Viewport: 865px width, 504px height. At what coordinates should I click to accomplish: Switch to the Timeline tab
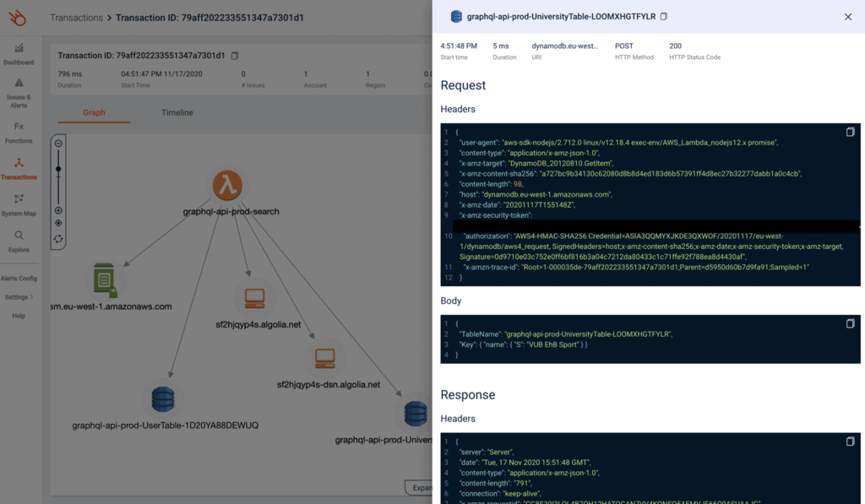pyautogui.click(x=177, y=112)
